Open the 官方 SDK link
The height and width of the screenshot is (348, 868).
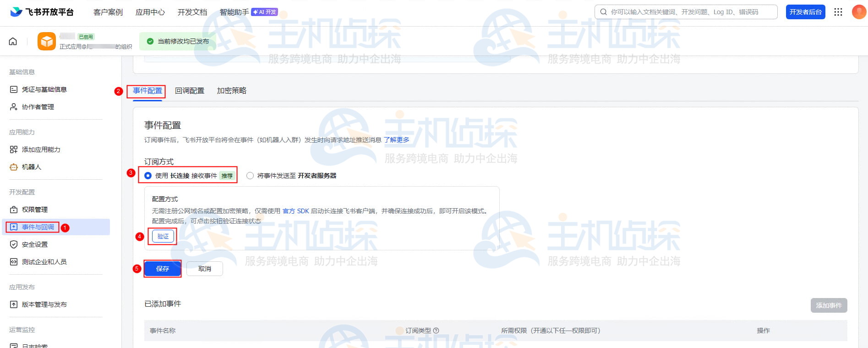click(296, 211)
